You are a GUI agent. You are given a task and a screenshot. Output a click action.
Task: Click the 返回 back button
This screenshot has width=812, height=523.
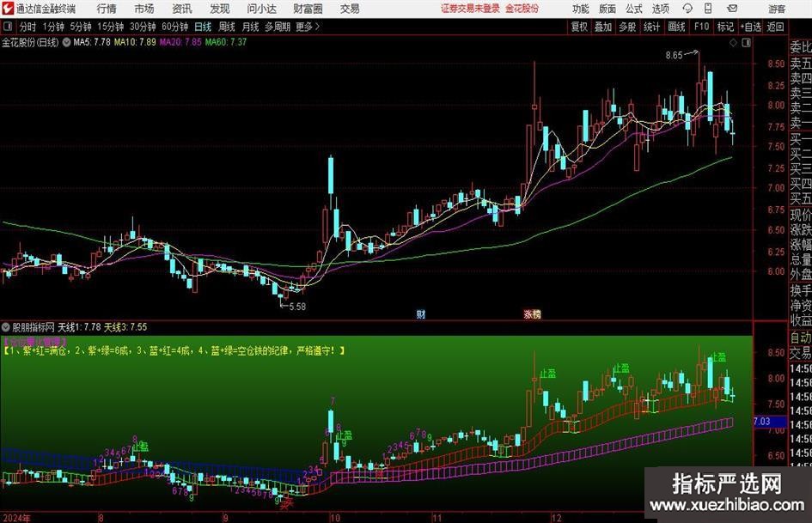775,27
